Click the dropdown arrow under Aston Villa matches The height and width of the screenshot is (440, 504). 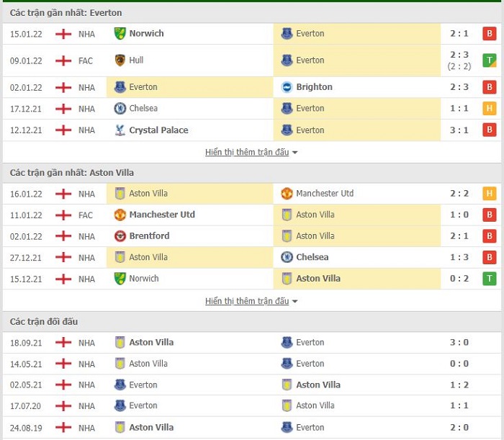tap(294, 302)
